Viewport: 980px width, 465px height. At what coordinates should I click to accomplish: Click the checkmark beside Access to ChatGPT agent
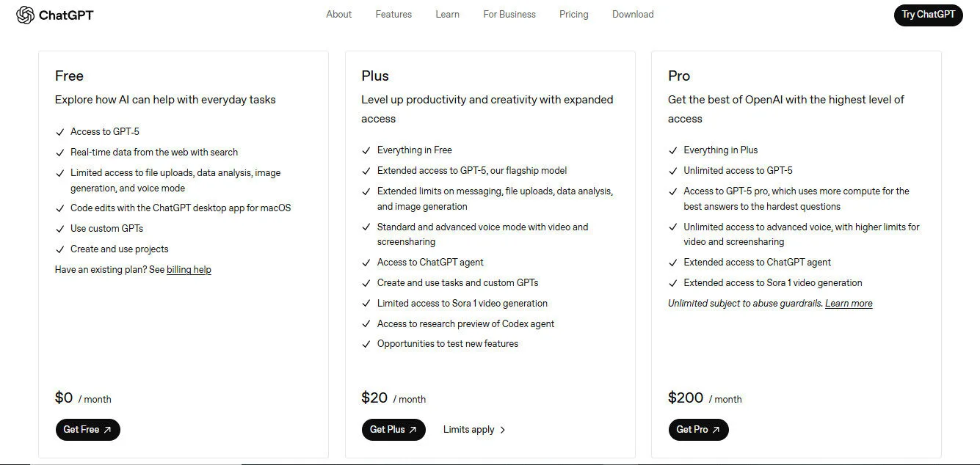point(366,262)
